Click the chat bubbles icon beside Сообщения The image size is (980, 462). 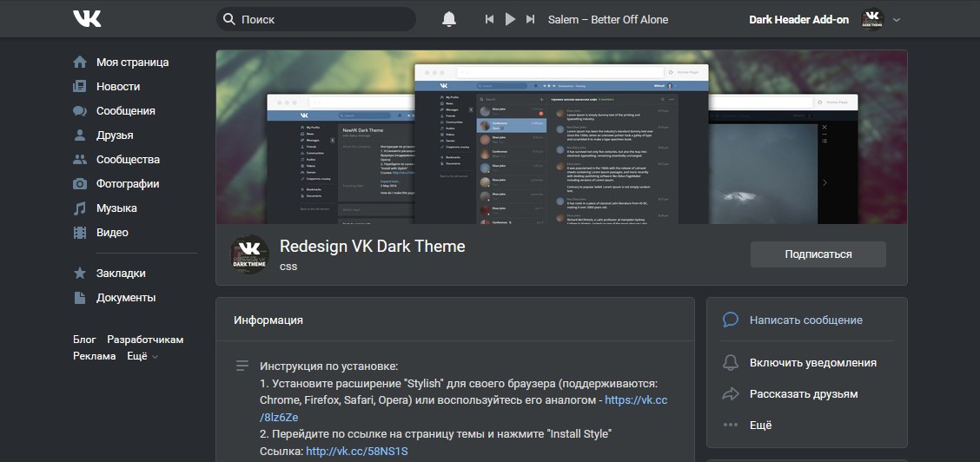click(x=80, y=111)
